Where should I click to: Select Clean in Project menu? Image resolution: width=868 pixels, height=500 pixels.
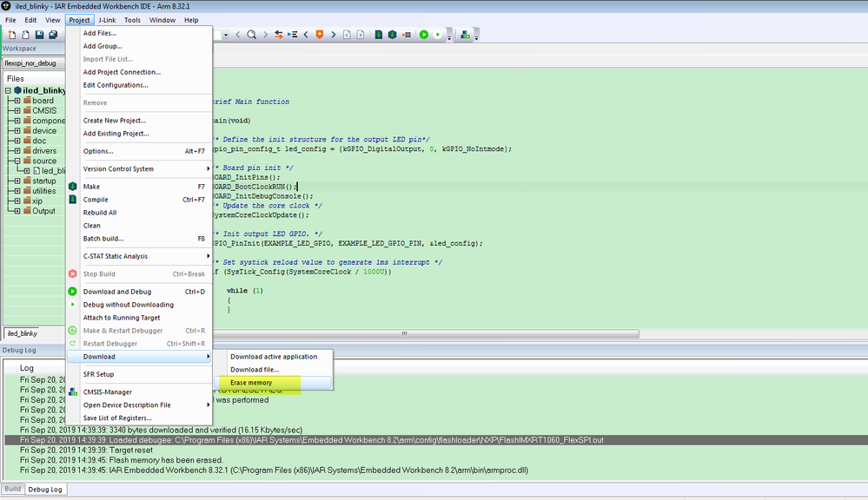click(139, 226)
